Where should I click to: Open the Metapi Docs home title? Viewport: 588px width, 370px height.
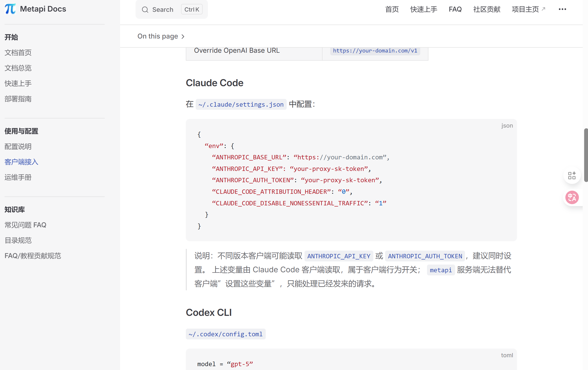pyautogui.click(x=43, y=9)
